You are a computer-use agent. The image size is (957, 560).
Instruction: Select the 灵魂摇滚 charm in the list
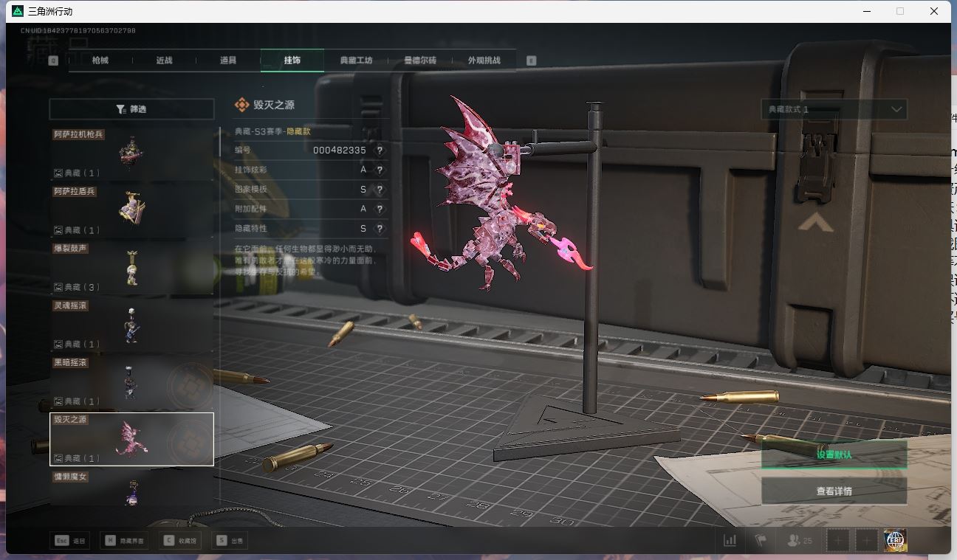(131, 325)
